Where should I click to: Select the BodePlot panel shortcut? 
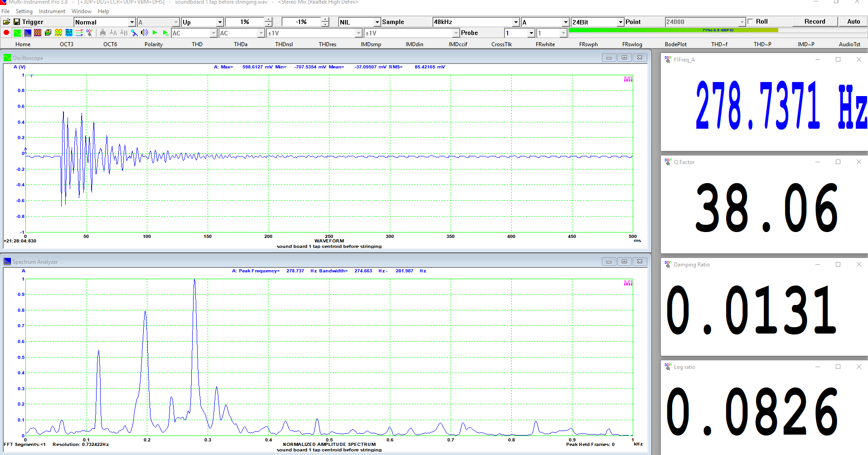pos(675,44)
